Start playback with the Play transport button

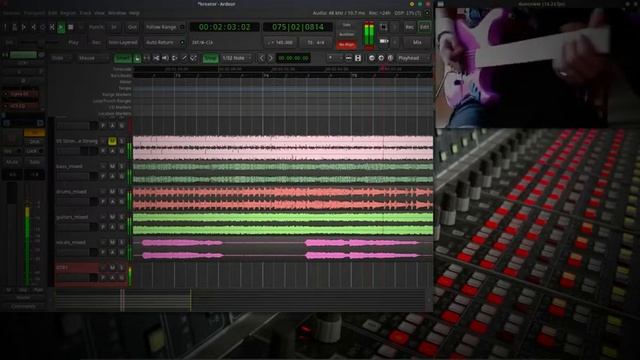(61, 27)
